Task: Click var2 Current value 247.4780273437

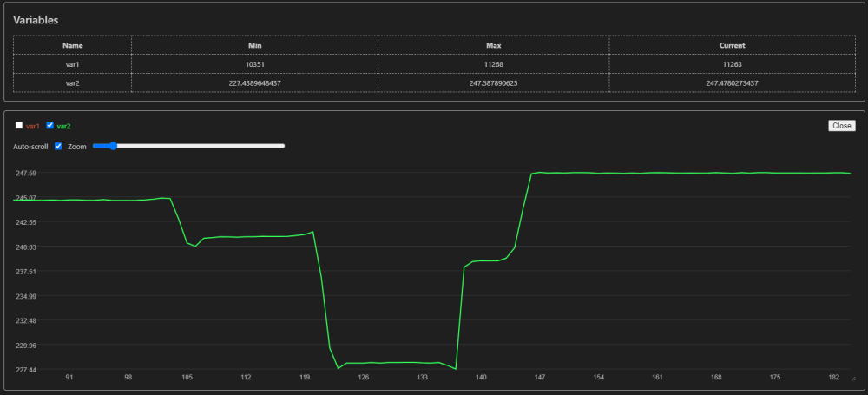Action: [732, 82]
